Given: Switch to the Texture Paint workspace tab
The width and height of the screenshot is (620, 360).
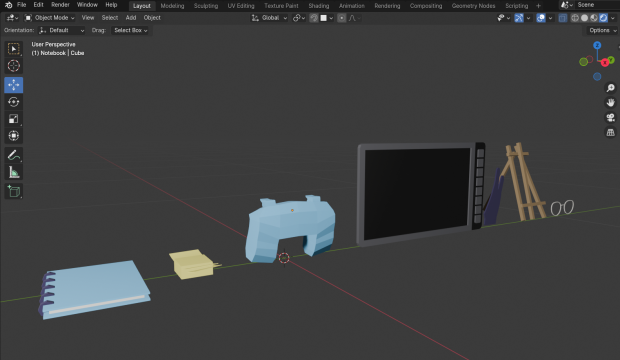Looking at the screenshot, I should (x=281, y=6).
